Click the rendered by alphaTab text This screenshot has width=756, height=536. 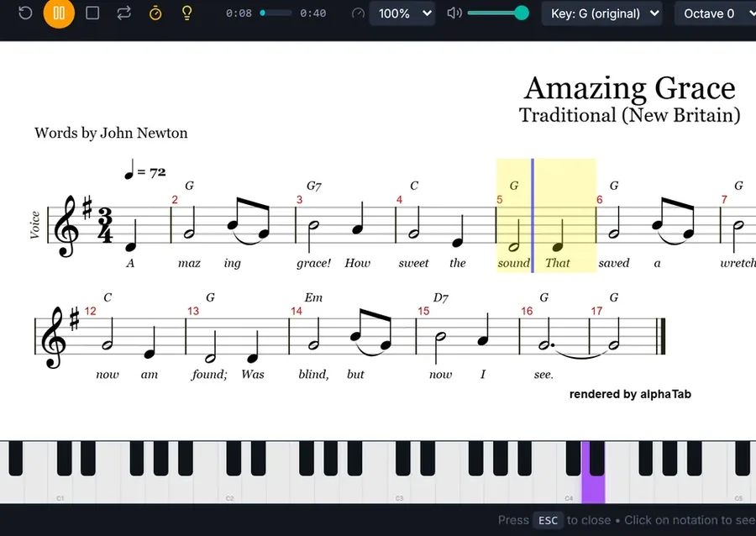[x=630, y=394]
